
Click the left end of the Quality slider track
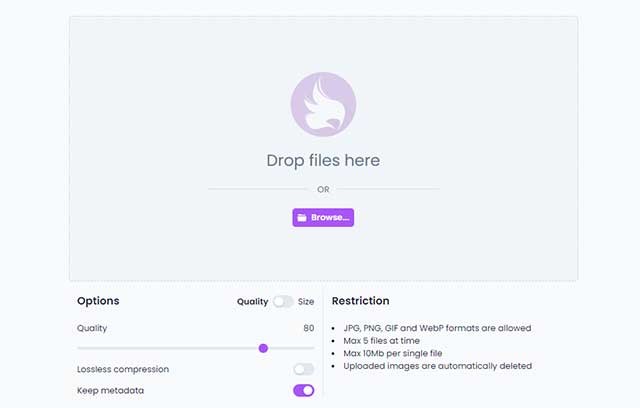(79, 348)
